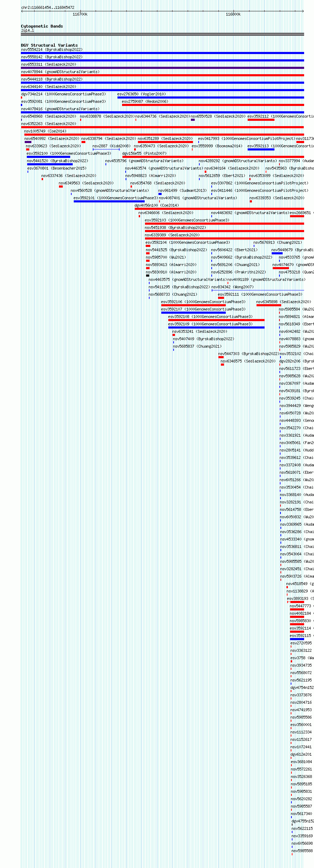The height and width of the screenshot is (868, 314).
Task: Click the blue bar under esv3592107
Action: 193,313
